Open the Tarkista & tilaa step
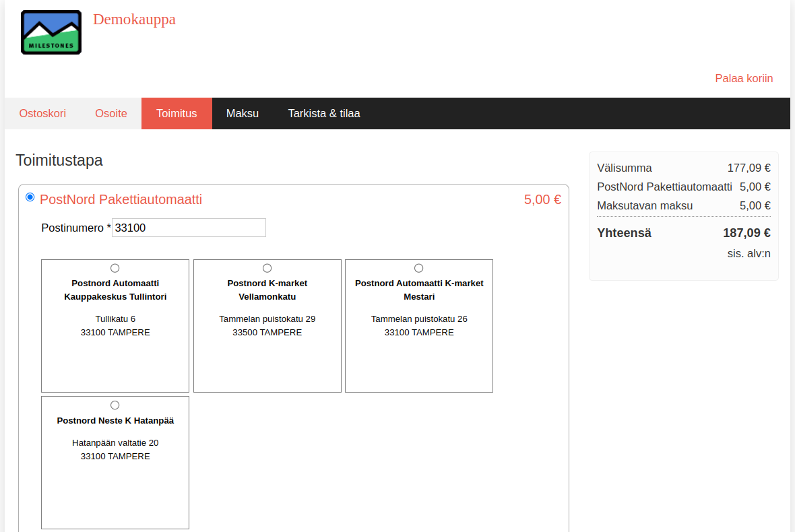Screen dimensions: 795x532 [x=324, y=114]
